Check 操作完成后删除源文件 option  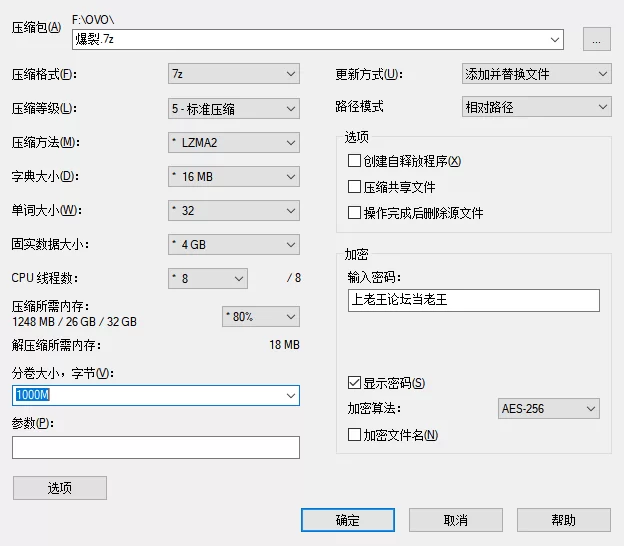click(354, 213)
